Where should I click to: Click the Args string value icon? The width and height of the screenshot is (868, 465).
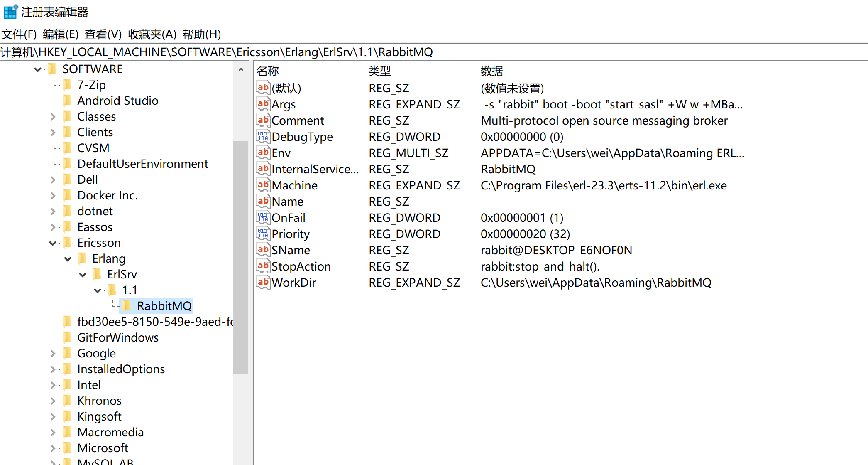[x=263, y=104]
